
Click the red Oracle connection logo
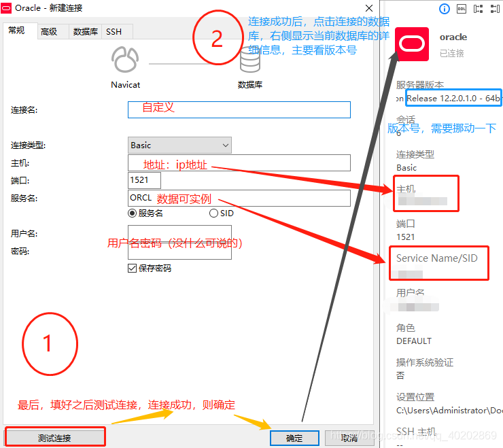click(412, 44)
